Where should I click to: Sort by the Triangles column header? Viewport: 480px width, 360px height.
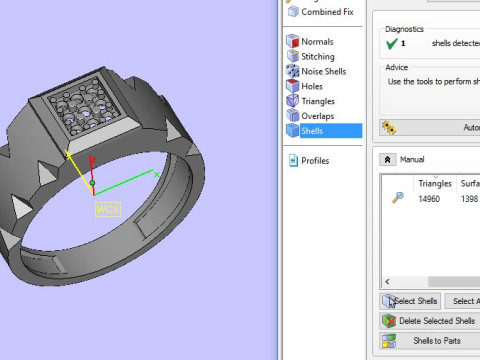coord(435,183)
